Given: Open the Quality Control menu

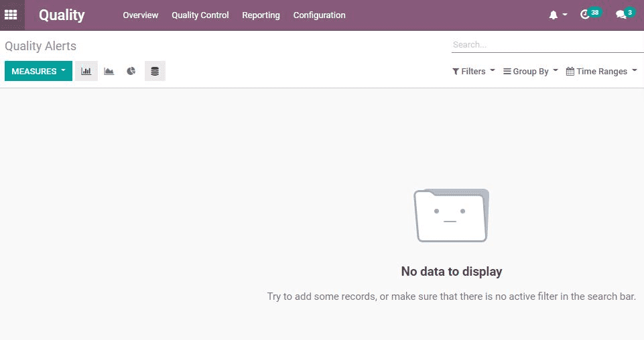Looking at the screenshot, I should [x=200, y=15].
